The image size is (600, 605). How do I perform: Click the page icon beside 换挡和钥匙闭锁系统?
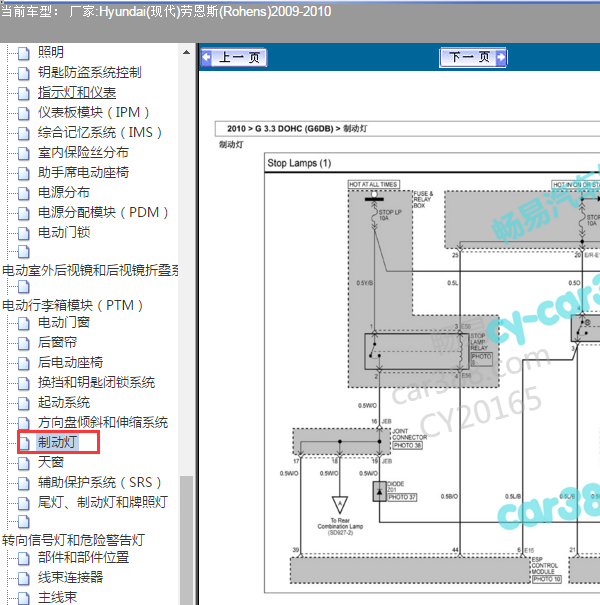(24, 384)
